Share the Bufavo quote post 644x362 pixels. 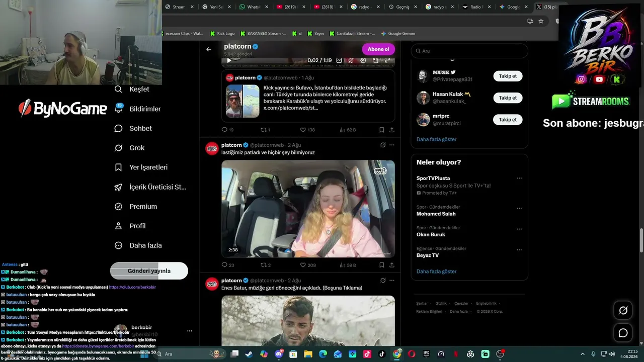[392, 130]
